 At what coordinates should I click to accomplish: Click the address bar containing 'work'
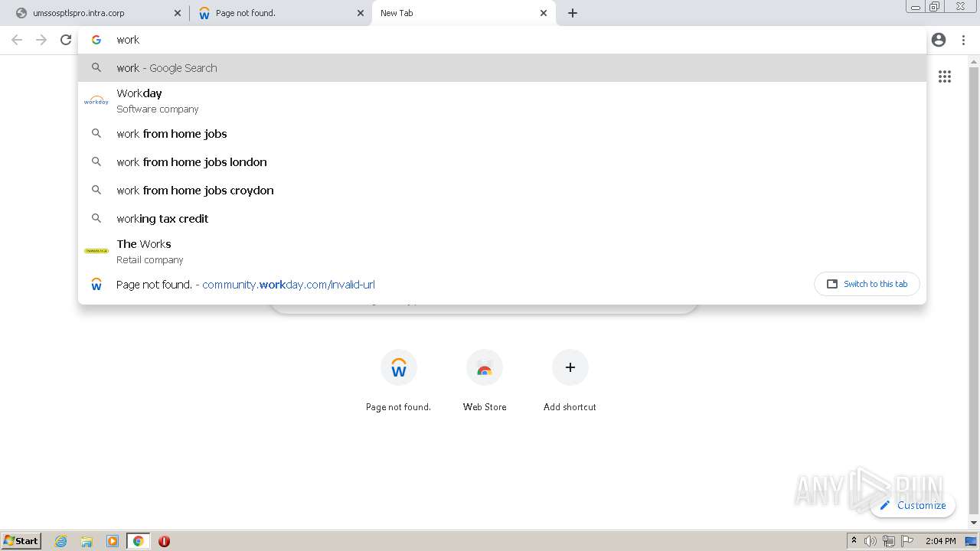(501, 40)
